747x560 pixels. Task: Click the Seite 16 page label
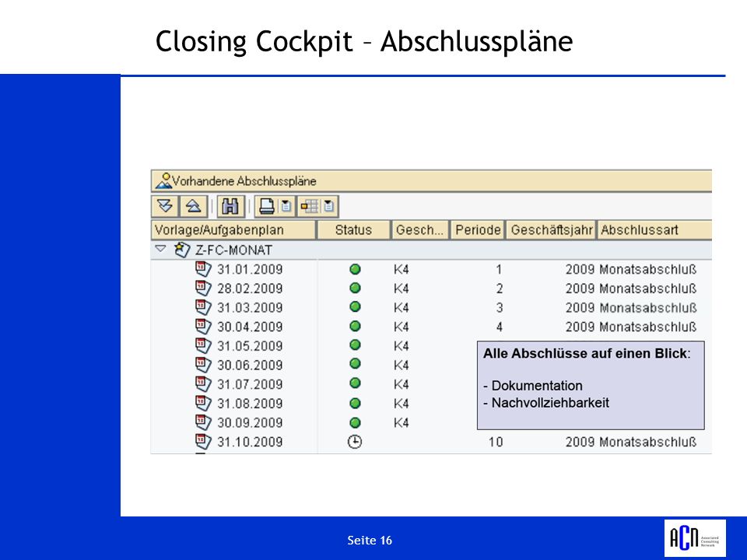tap(370, 541)
